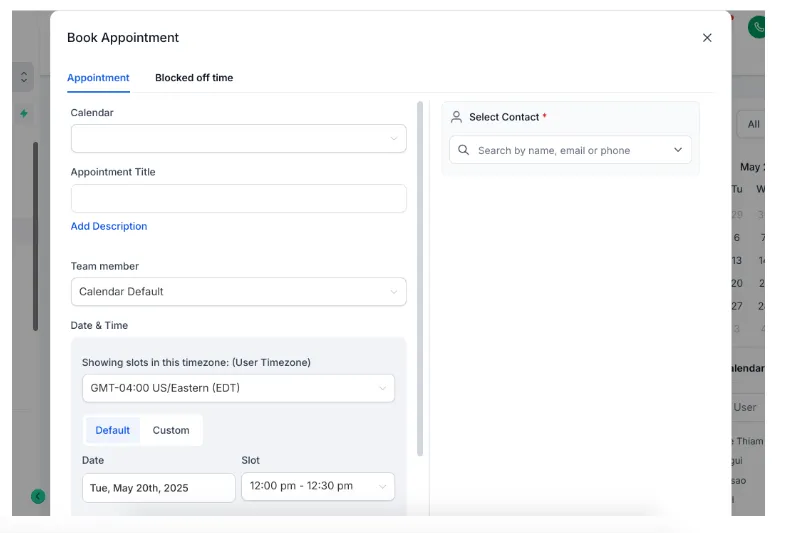
Task: Select the Appointment tab
Action: click(98, 77)
